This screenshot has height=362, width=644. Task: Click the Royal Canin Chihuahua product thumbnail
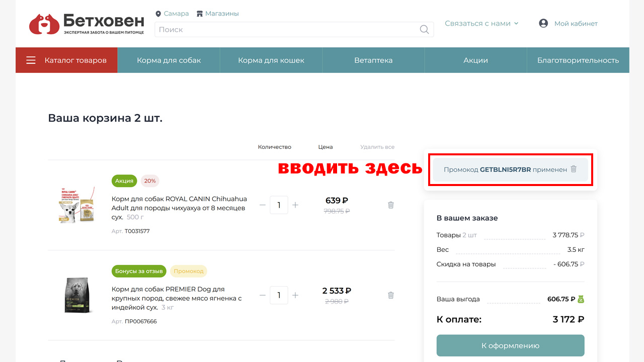coord(77,205)
